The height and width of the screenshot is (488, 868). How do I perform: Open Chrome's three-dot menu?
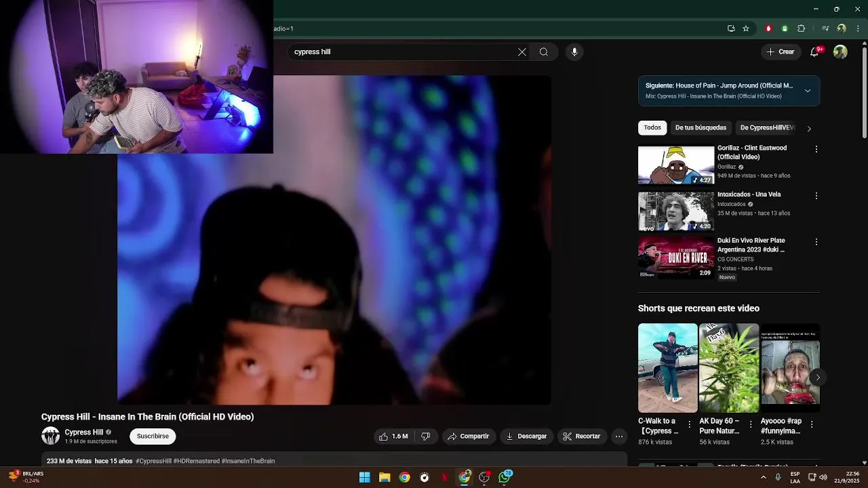point(858,28)
